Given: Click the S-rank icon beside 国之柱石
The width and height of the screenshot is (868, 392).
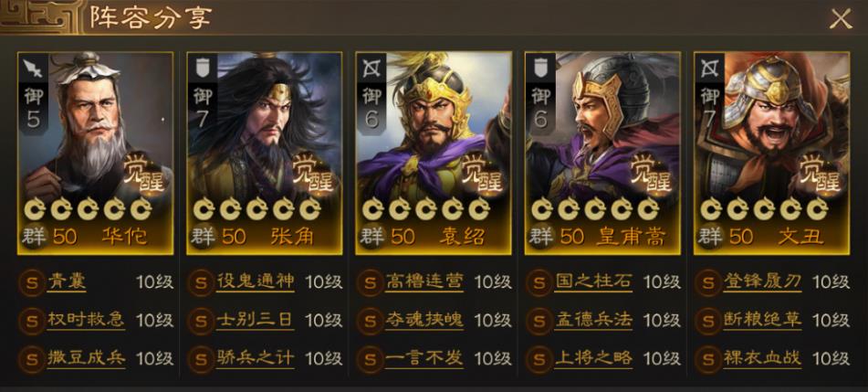Looking at the screenshot, I should (539, 282).
